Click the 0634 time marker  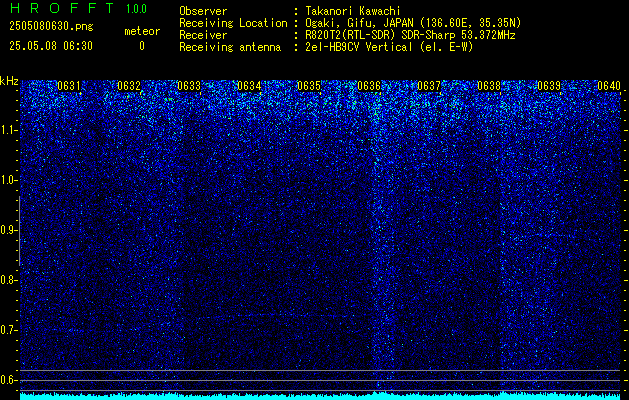coord(249,86)
